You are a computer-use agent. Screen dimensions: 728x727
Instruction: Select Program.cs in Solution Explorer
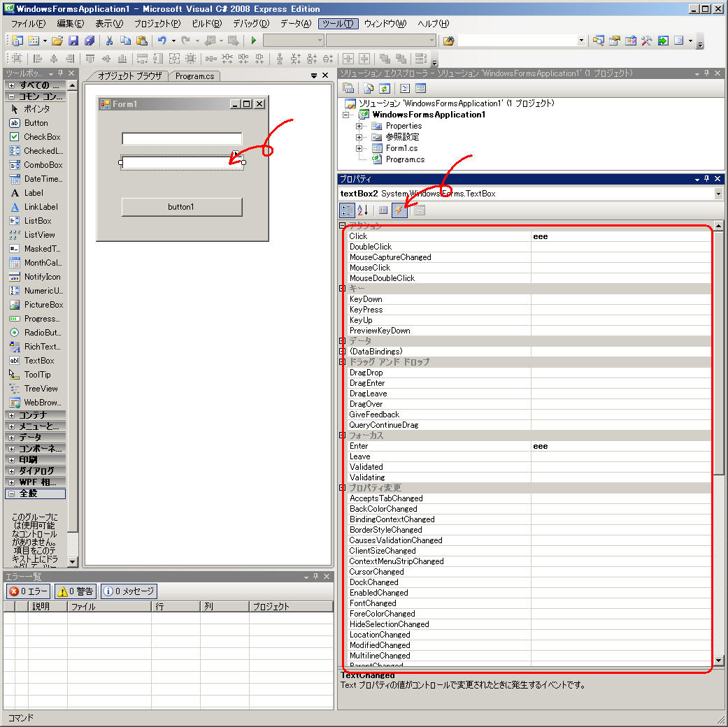coord(405,159)
